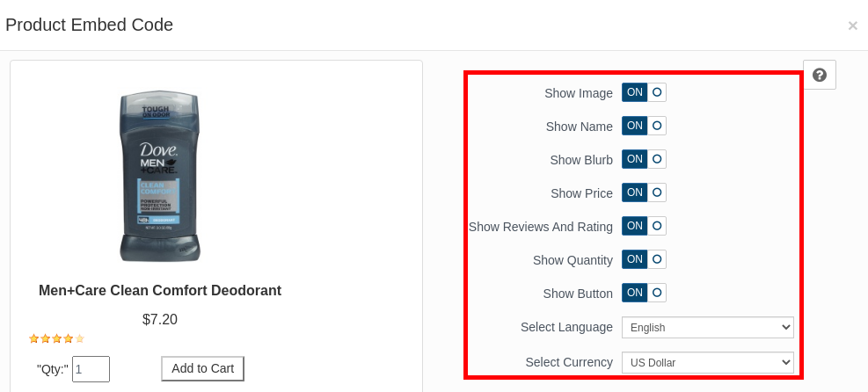The image size is (868, 392).
Task: Click the $7.20 price text
Action: pyautogui.click(x=160, y=319)
